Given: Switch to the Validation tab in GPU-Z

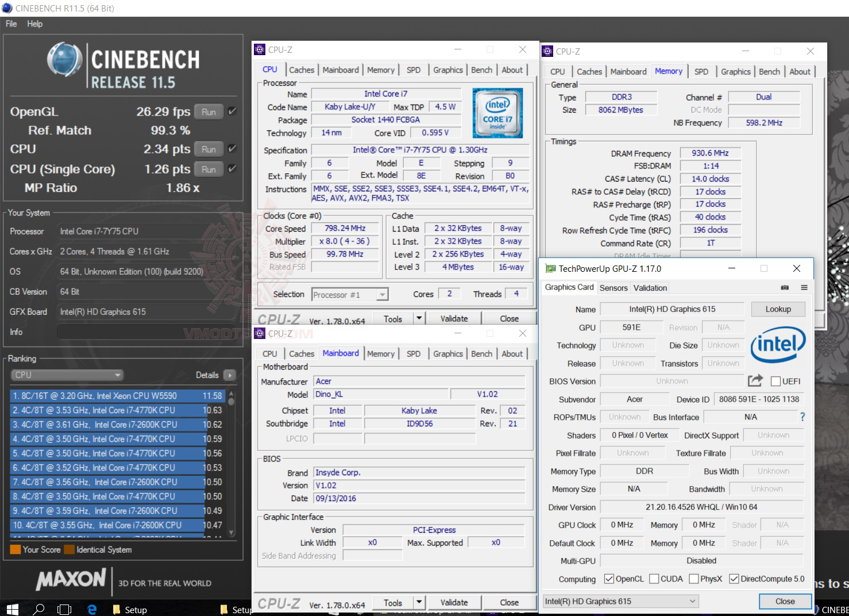Looking at the screenshot, I should tap(650, 288).
